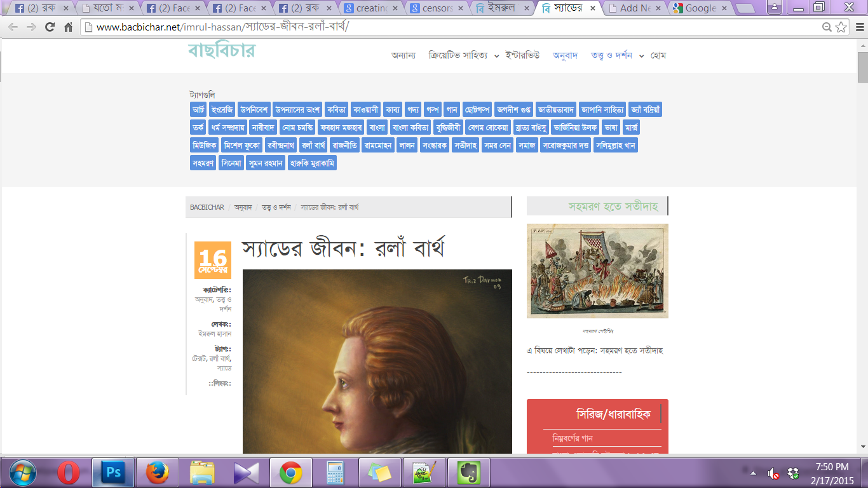Go back using browser back arrow
868x488 pixels.
pyautogui.click(x=13, y=27)
